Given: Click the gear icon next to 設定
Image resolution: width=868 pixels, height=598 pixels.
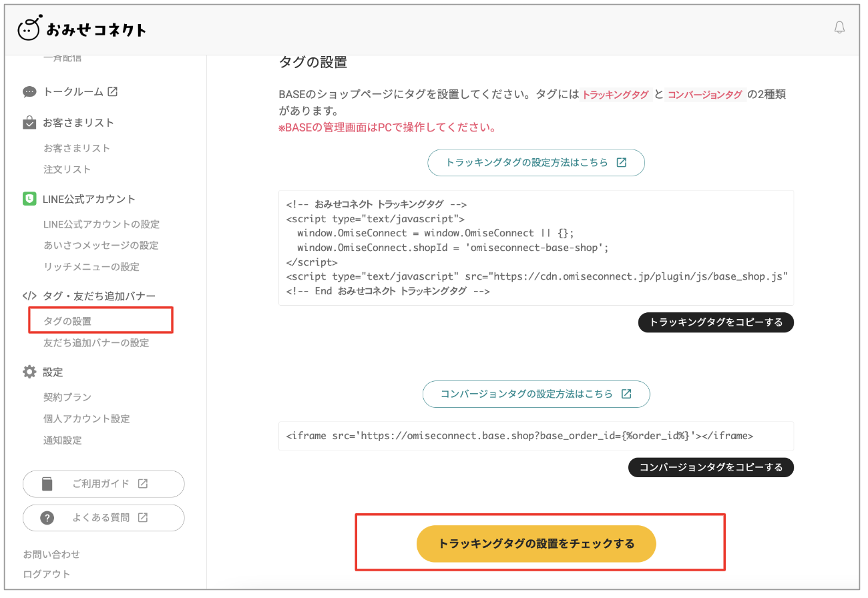Looking at the screenshot, I should [x=29, y=372].
